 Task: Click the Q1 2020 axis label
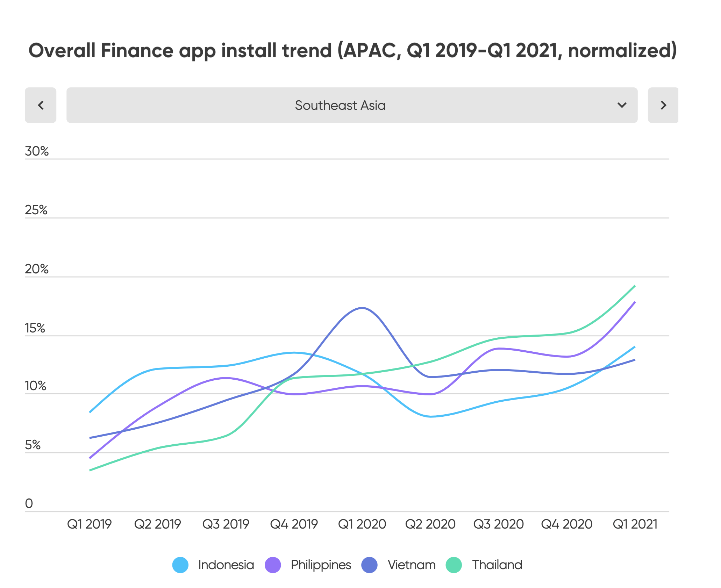click(362, 524)
